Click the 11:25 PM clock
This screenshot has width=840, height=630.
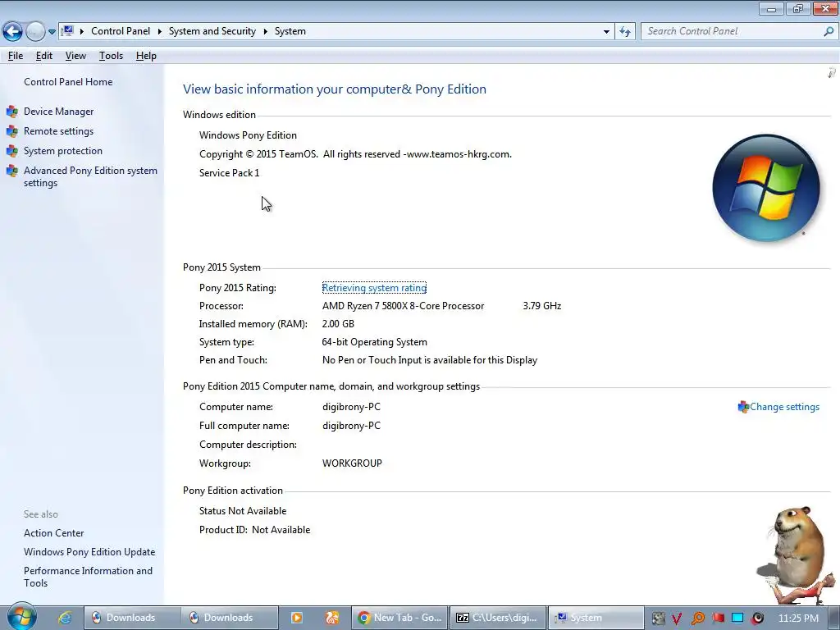tap(798, 619)
